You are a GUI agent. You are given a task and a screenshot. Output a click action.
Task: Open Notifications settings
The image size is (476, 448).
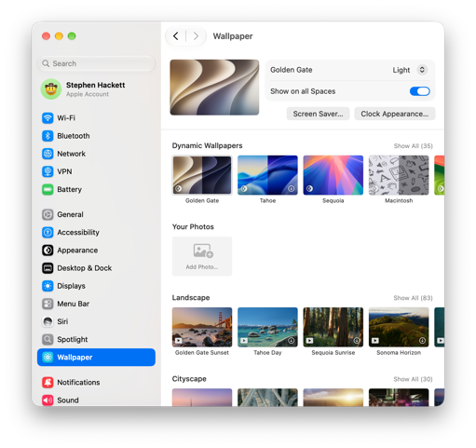click(96, 383)
